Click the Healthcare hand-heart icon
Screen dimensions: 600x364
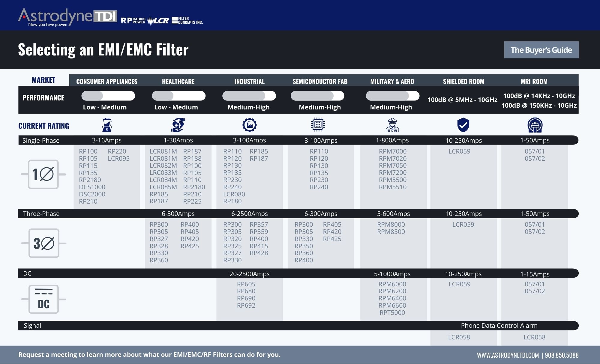(x=178, y=125)
